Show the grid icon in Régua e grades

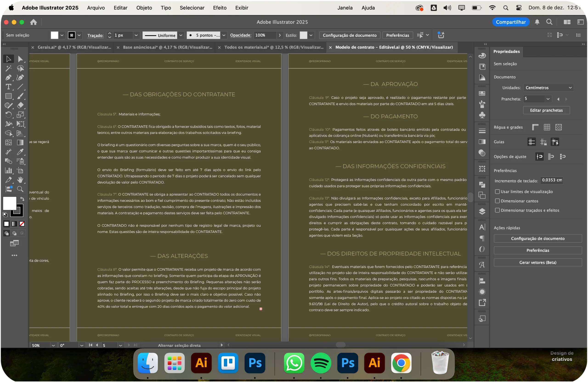pos(547,127)
